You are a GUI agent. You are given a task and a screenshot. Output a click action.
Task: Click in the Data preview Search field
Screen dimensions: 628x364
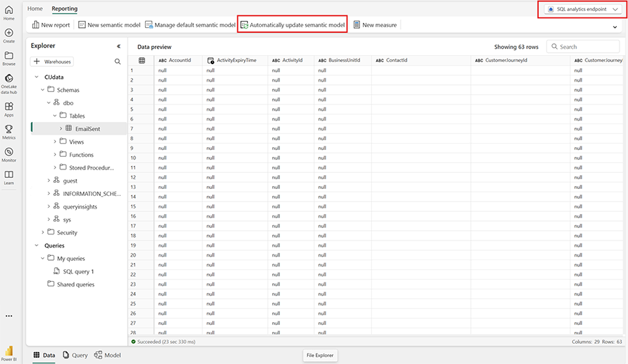(583, 47)
